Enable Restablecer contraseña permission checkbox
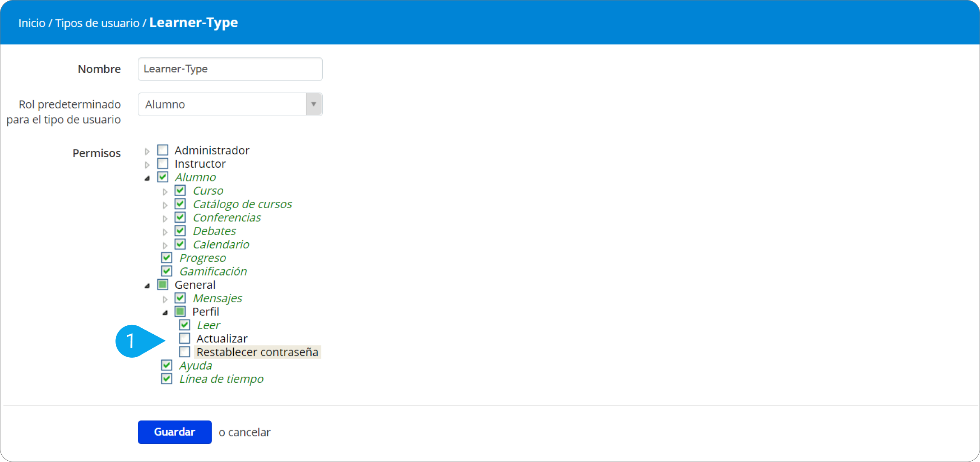This screenshot has width=980, height=462. coord(184,352)
